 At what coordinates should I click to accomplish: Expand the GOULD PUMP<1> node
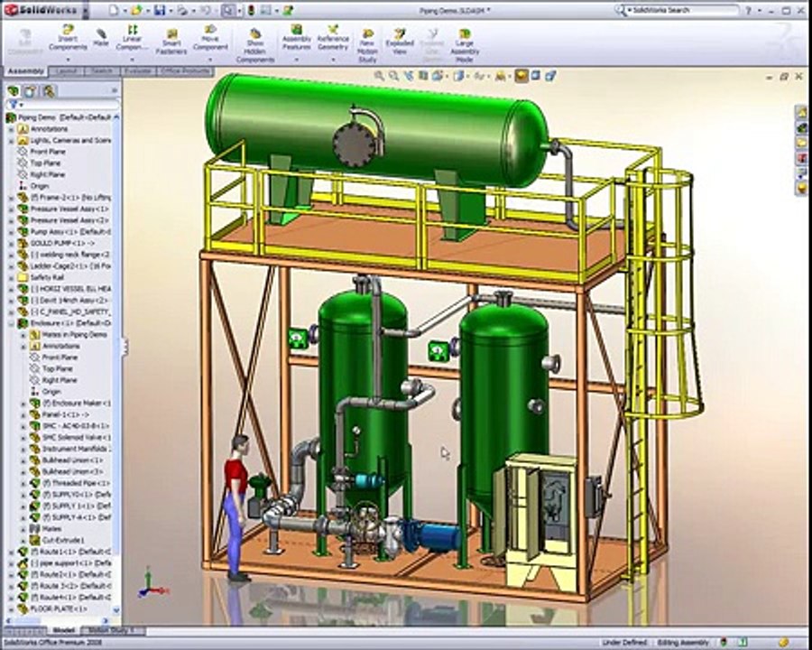(12, 243)
